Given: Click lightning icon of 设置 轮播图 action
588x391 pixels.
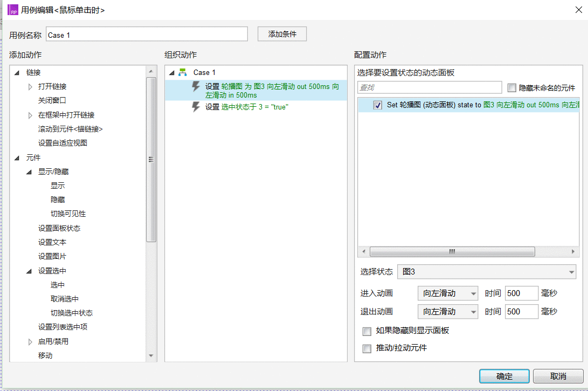Looking at the screenshot, I should (x=196, y=86).
